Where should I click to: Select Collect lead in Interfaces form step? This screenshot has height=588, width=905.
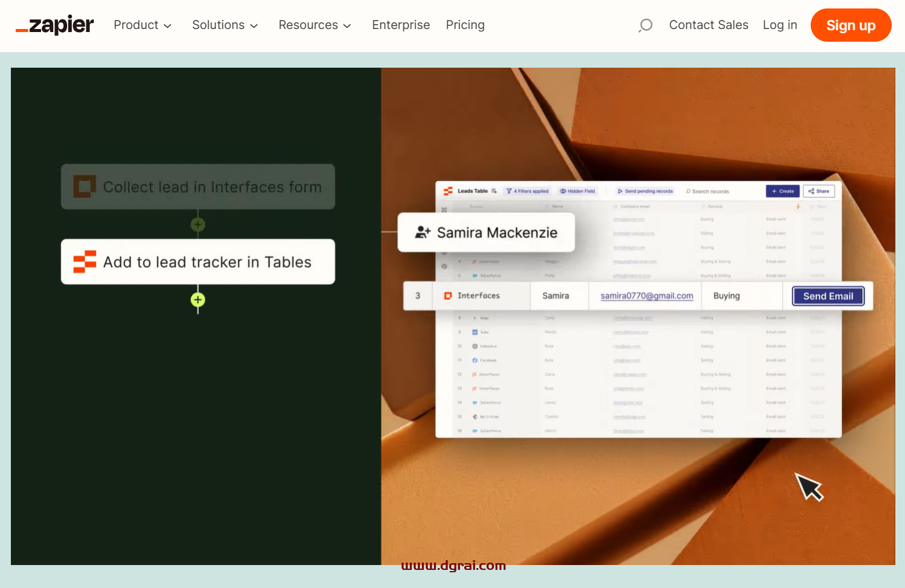(x=198, y=187)
